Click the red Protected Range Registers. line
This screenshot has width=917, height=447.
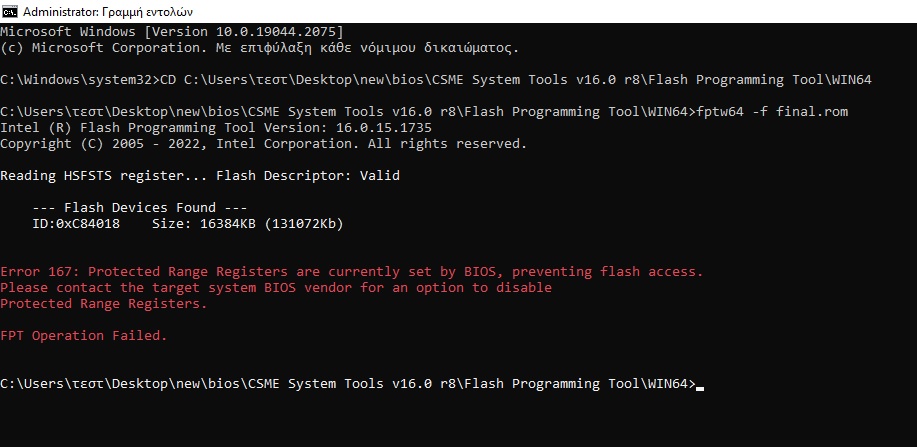[x=104, y=303]
